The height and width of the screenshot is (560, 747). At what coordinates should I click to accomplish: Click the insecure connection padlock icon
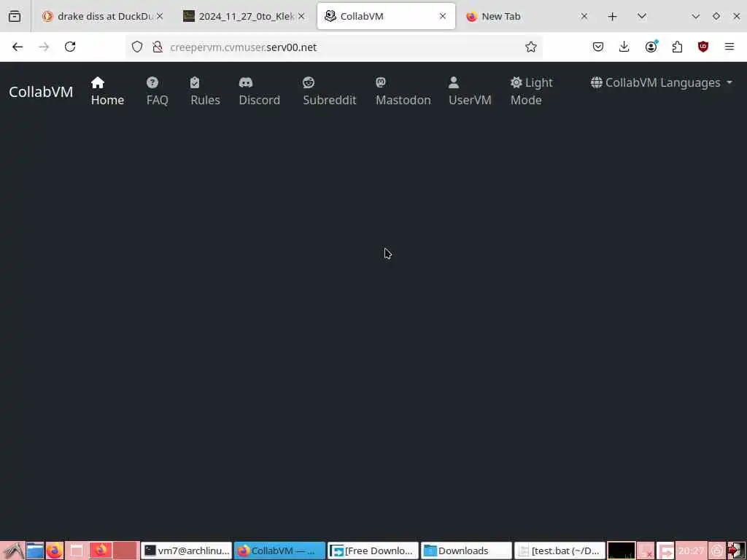[x=158, y=47]
